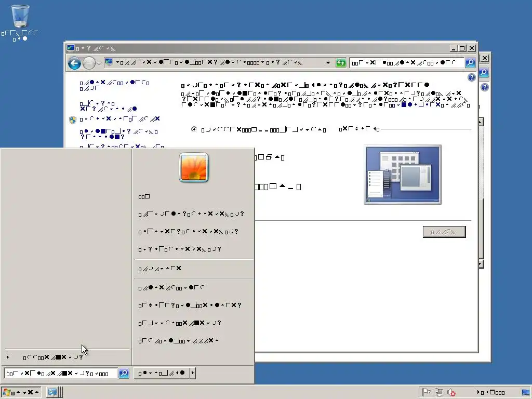Open the entry just above the last Start menu entry's neighbor, third from last
This screenshot has height=399, width=532.
(x=190, y=305)
